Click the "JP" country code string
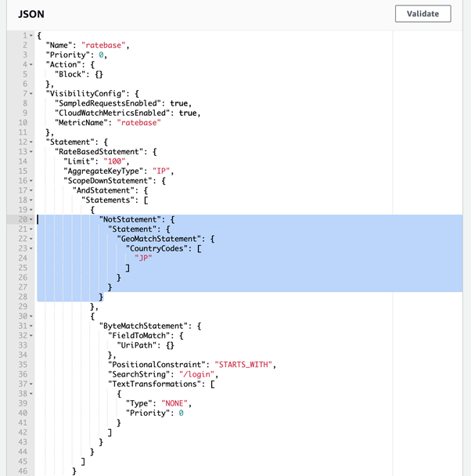This screenshot has height=476, width=471. [x=142, y=258]
